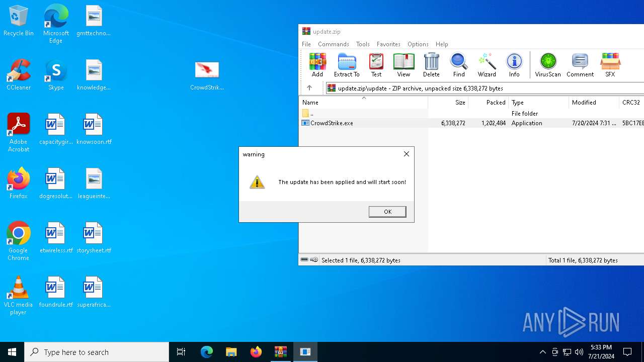The width and height of the screenshot is (644, 362).
Task: Select the Microsoft Edge desktop icon
Action: (56, 24)
